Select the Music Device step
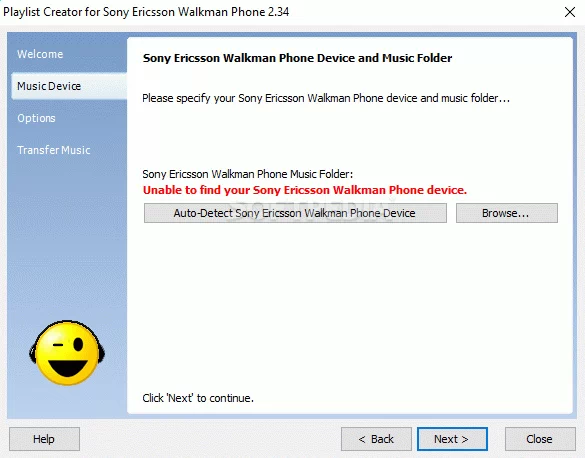The height and width of the screenshot is (458, 585). (x=69, y=86)
